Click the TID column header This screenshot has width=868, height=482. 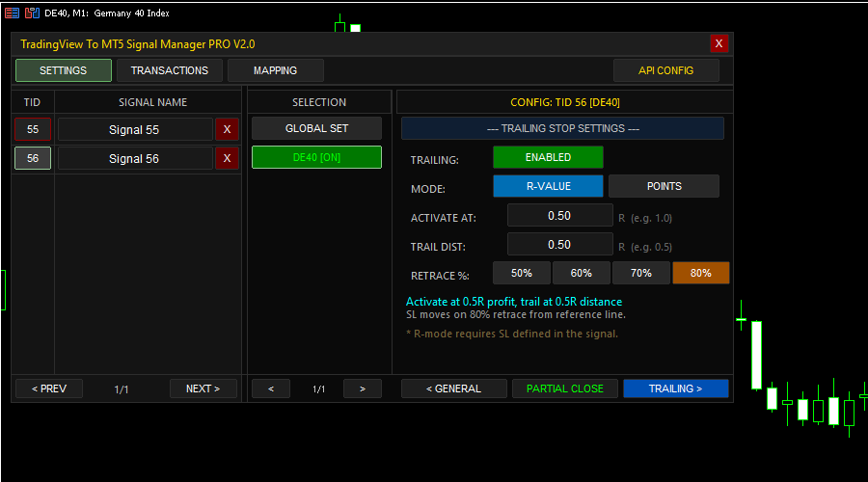(32, 102)
